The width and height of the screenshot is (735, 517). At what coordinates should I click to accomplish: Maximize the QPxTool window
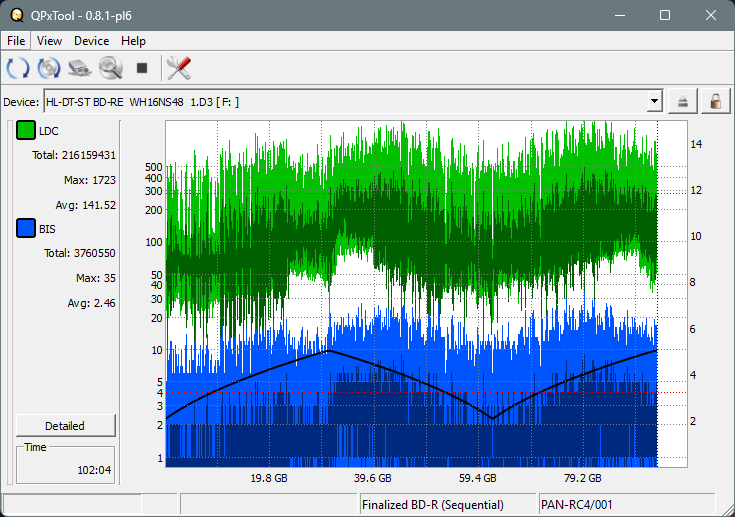665,15
